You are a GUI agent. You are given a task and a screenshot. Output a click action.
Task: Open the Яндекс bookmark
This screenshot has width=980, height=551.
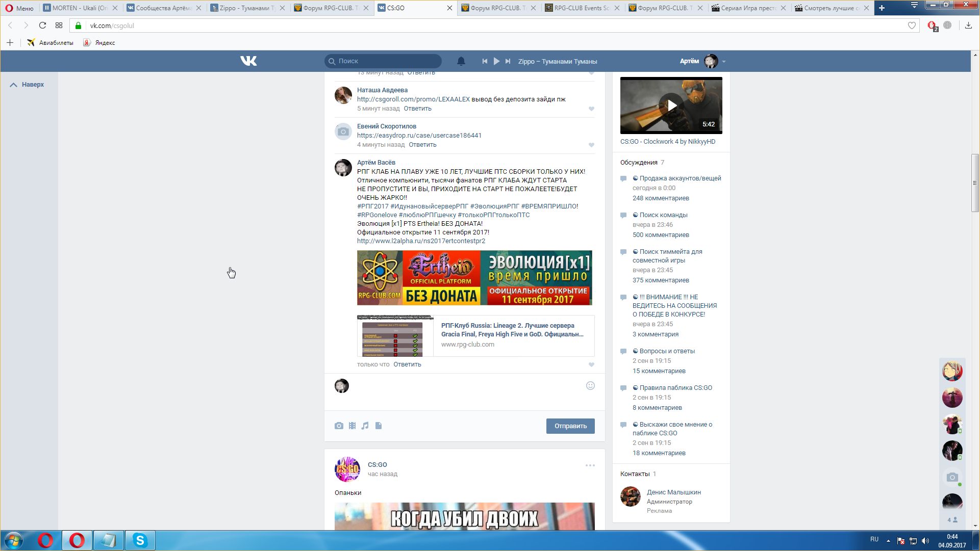click(99, 43)
